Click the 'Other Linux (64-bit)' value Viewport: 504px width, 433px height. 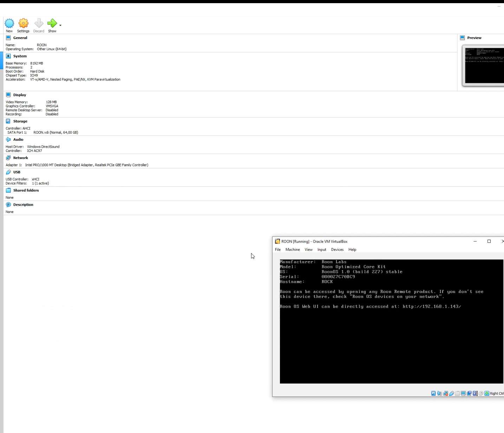point(52,49)
